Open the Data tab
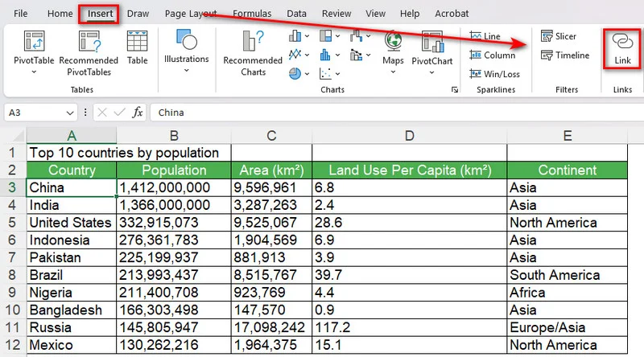 click(x=296, y=14)
